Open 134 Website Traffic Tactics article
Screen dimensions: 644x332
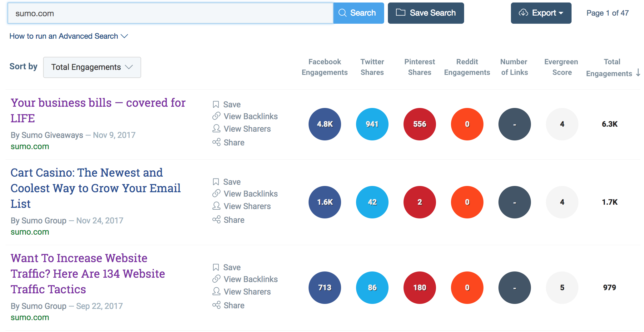tap(88, 274)
